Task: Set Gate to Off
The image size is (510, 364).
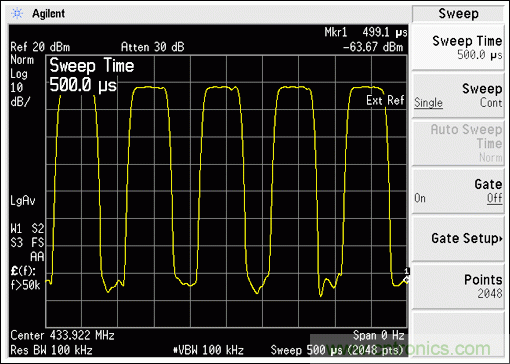Action: coord(495,198)
